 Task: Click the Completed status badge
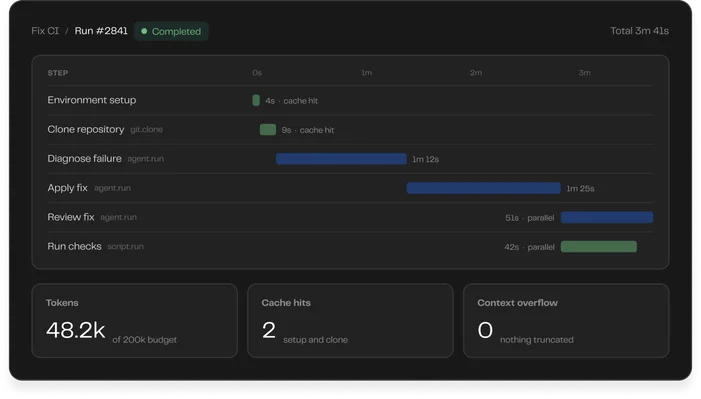point(171,31)
